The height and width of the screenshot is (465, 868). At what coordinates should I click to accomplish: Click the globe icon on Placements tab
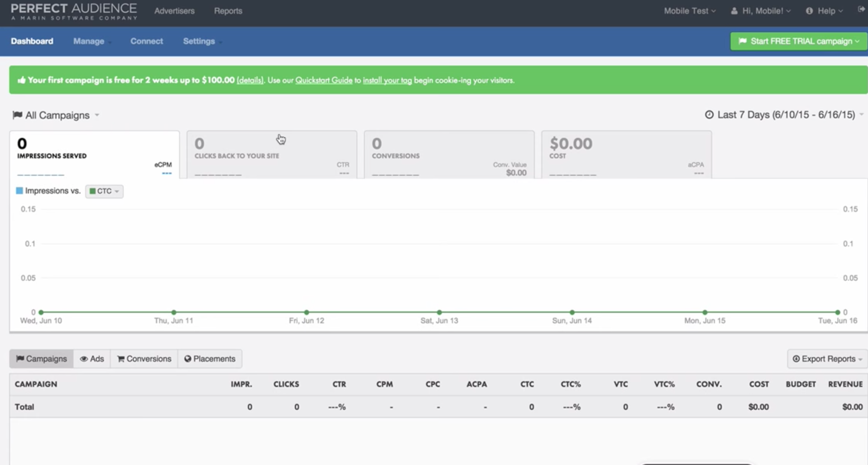pos(188,359)
